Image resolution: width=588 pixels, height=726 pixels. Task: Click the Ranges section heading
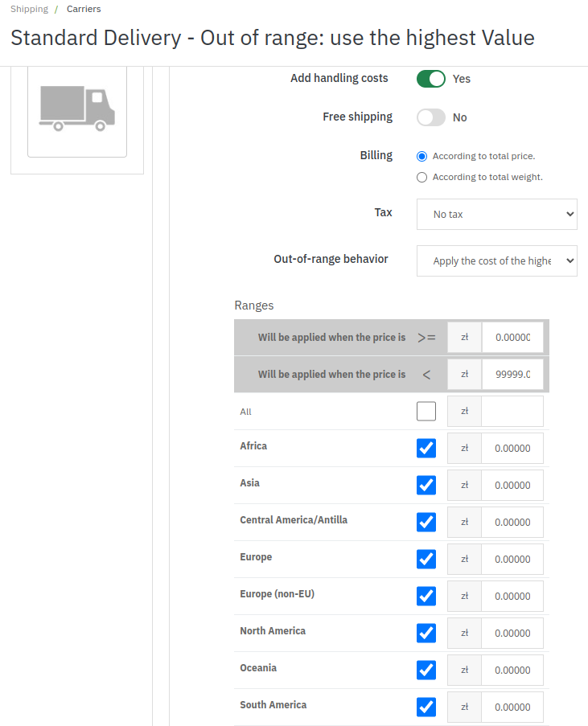254,306
